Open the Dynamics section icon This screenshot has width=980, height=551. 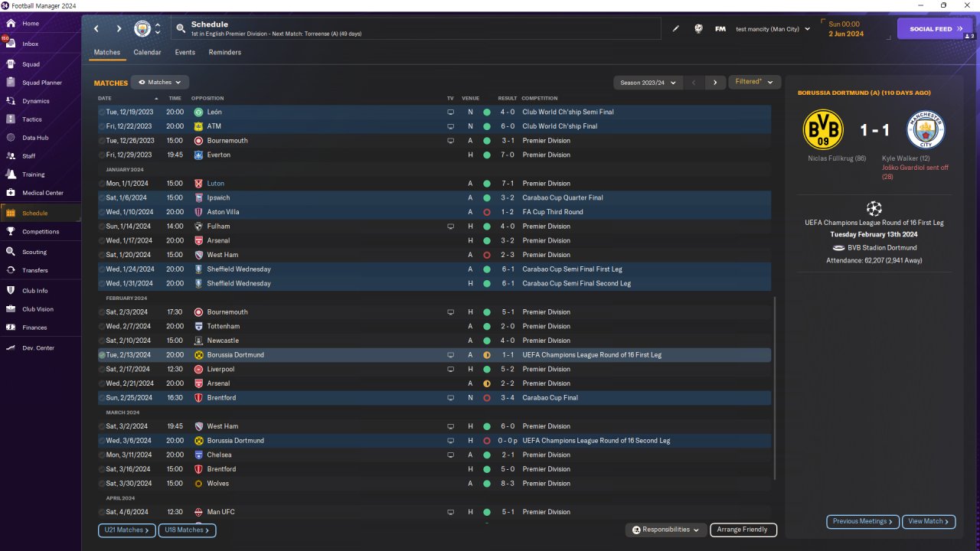(11, 101)
